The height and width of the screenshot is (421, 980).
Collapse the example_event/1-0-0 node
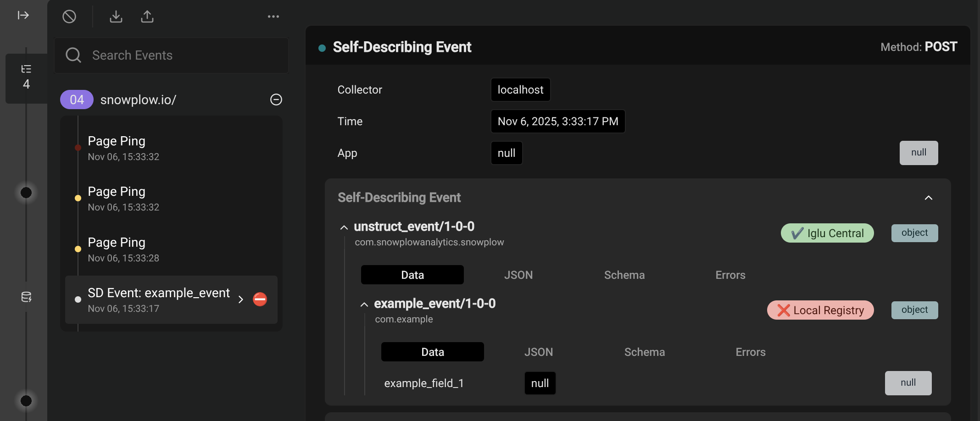click(x=364, y=304)
